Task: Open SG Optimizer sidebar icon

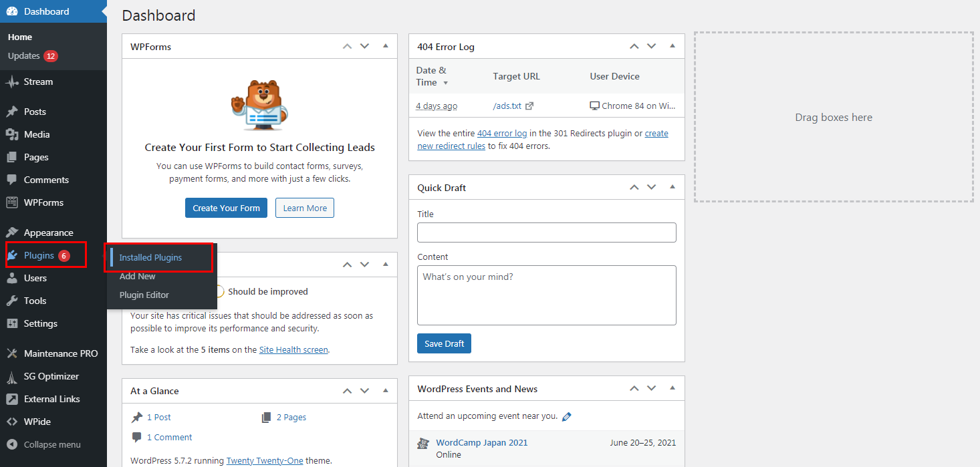Action: click(12, 376)
